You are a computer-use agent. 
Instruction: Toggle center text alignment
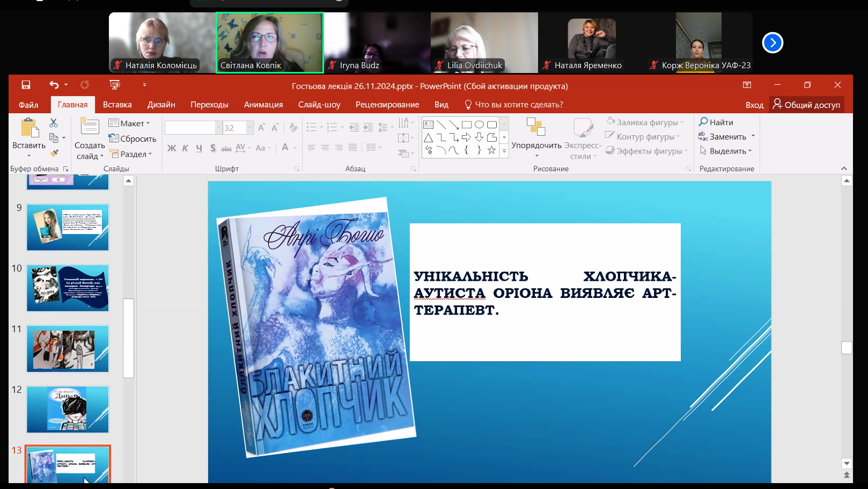325,147
